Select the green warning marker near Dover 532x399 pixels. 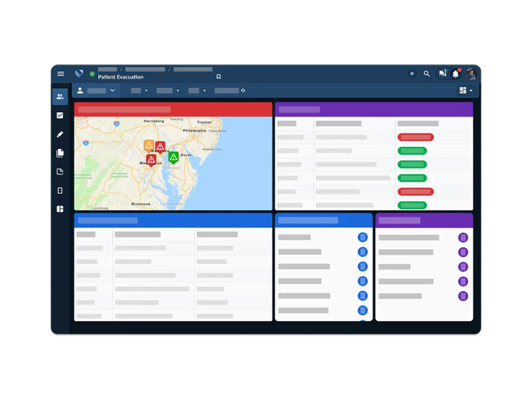pos(173,157)
